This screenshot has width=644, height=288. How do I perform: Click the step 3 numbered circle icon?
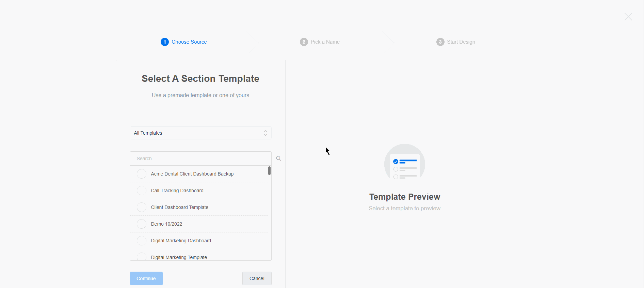pyautogui.click(x=440, y=42)
